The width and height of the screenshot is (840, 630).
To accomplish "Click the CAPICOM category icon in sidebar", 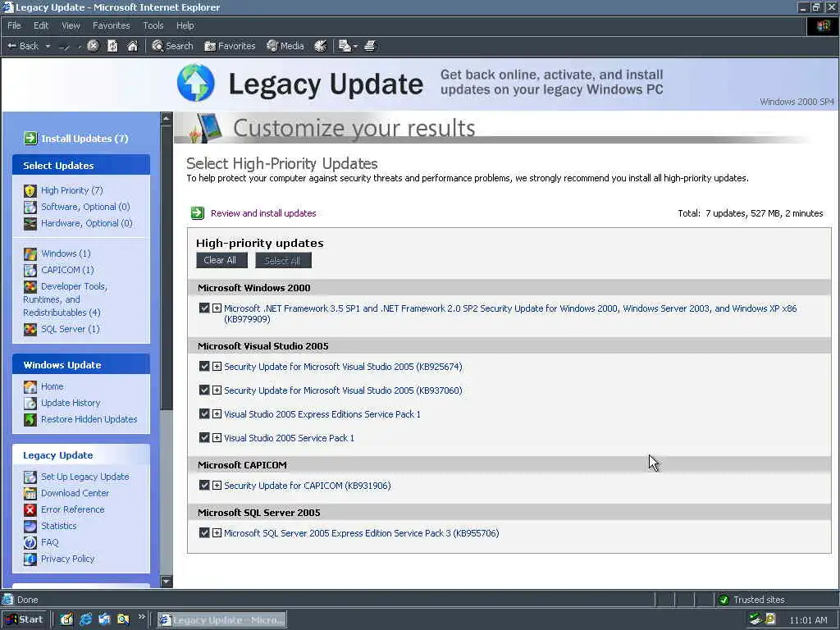I will pyautogui.click(x=30, y=270).
